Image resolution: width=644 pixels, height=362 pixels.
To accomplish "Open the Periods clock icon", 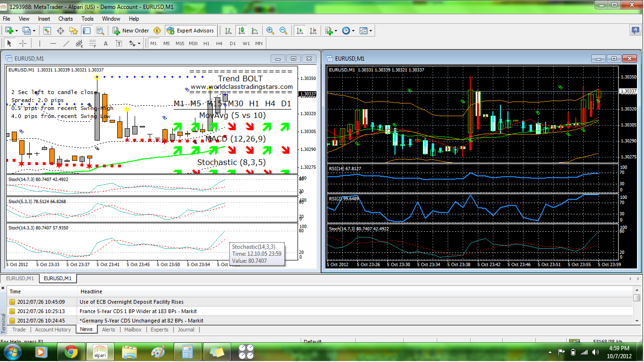I will pos(346,31).
